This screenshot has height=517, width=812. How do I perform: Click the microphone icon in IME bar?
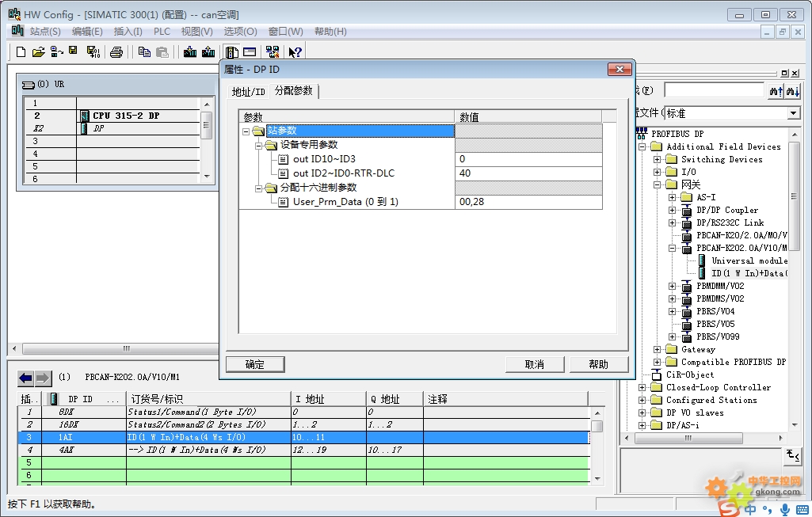(785, 509)
